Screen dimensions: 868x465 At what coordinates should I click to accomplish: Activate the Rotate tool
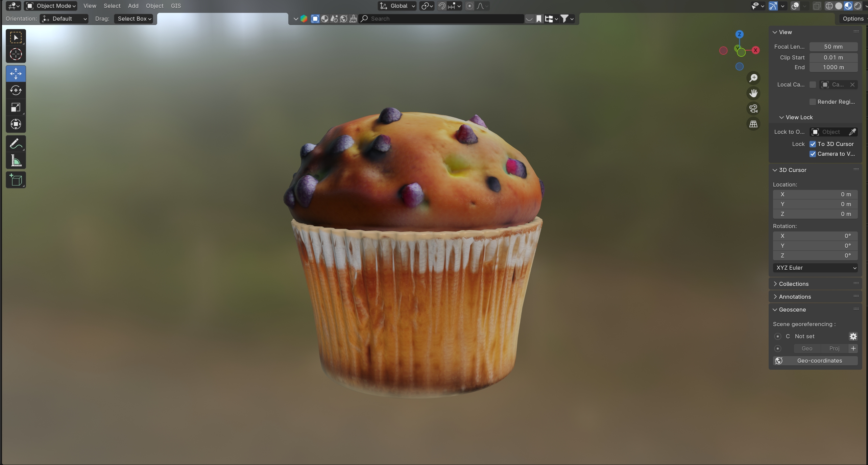(x=16, y=90)
